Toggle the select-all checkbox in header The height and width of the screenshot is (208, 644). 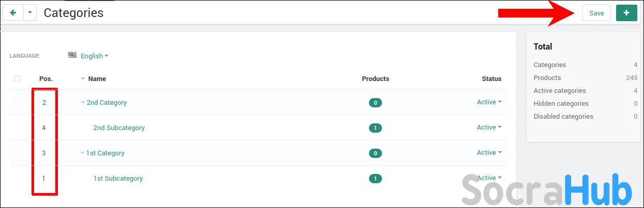coord(18,79)
